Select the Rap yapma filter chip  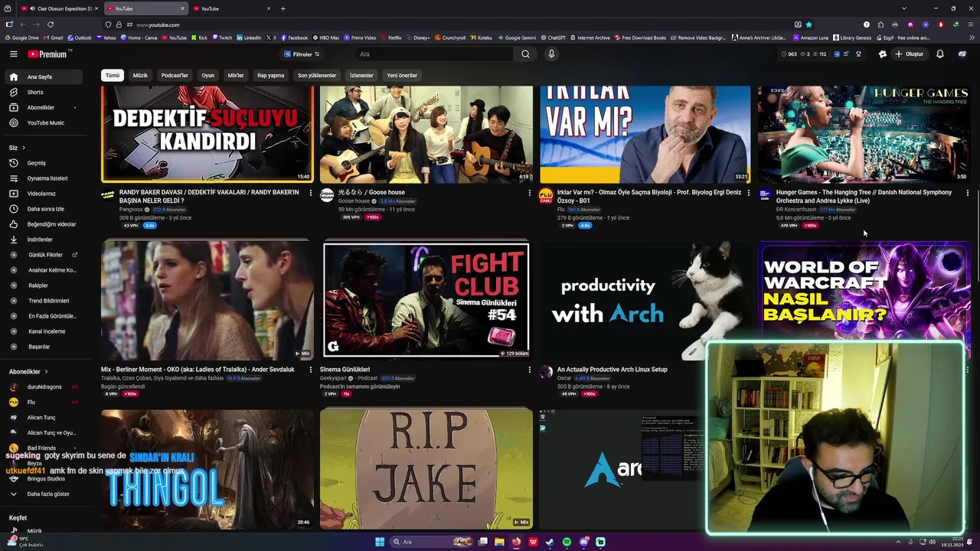click(270, 75)
